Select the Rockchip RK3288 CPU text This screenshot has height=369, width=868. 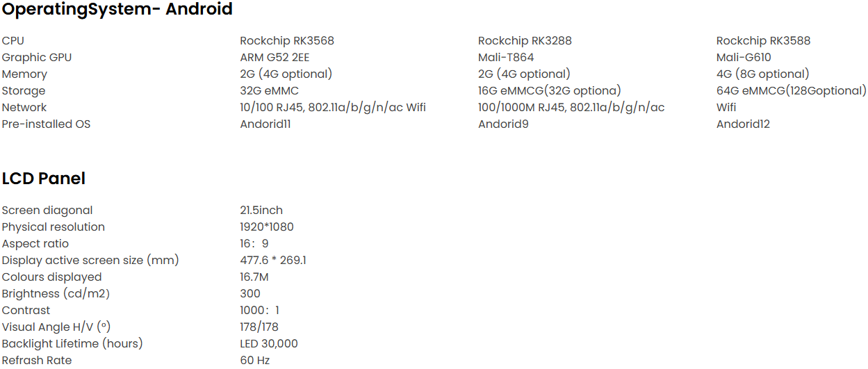525,41
